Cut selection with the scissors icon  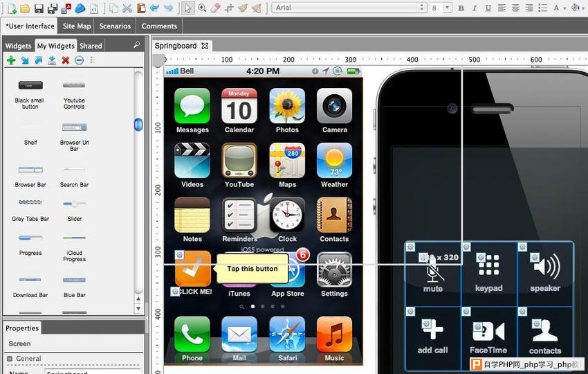127,8
